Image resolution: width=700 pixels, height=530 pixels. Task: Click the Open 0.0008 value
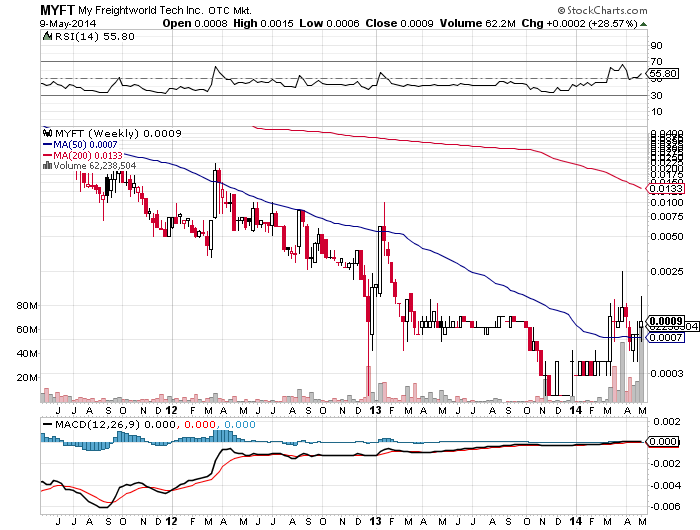pyautogui.click(x=195, y=23)
